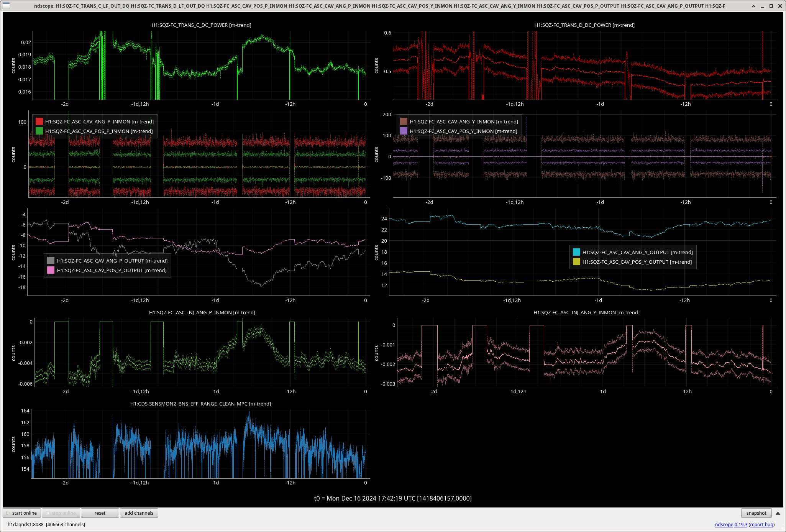Click the gray CAV_ANG_P_OUTPUT legend swatch

click(x=51, y=261)
